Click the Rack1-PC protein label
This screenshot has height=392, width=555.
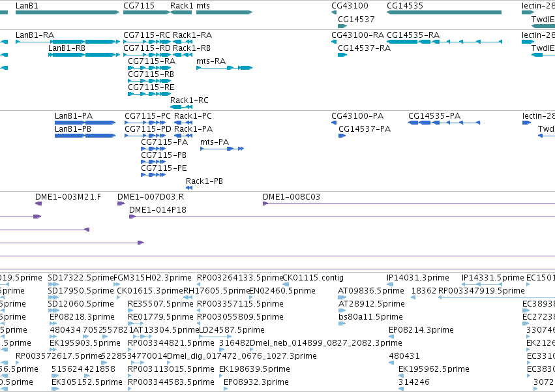click(x=193, y=116)
